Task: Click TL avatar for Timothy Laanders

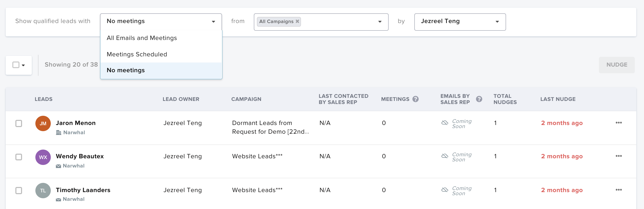Action: (x=43, y=191)
